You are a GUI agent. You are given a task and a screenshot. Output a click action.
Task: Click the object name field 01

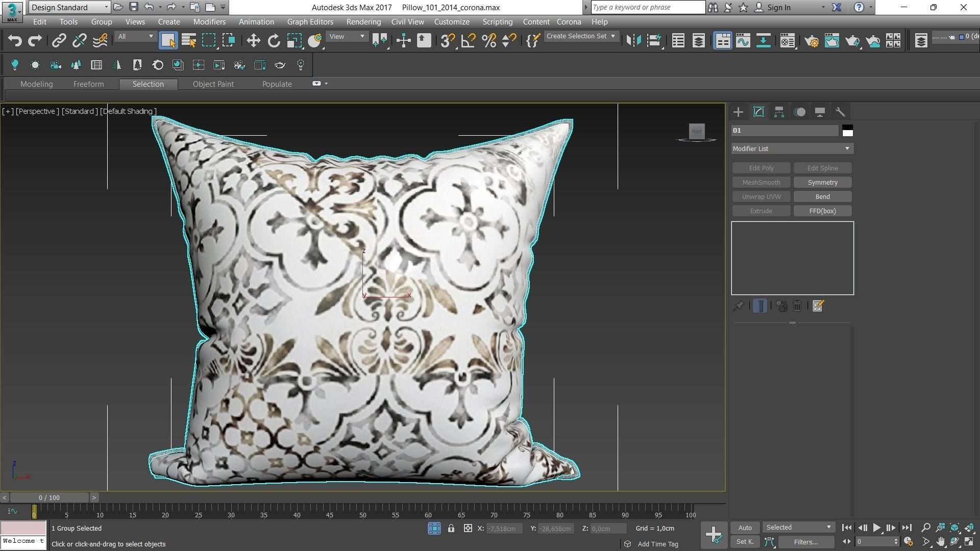pos(785,131)
